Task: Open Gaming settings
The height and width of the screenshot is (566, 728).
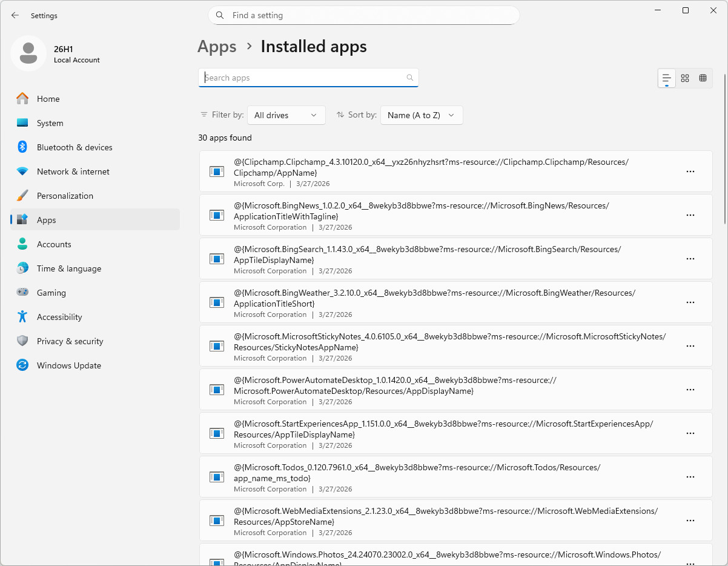Action: coord(95,293)
